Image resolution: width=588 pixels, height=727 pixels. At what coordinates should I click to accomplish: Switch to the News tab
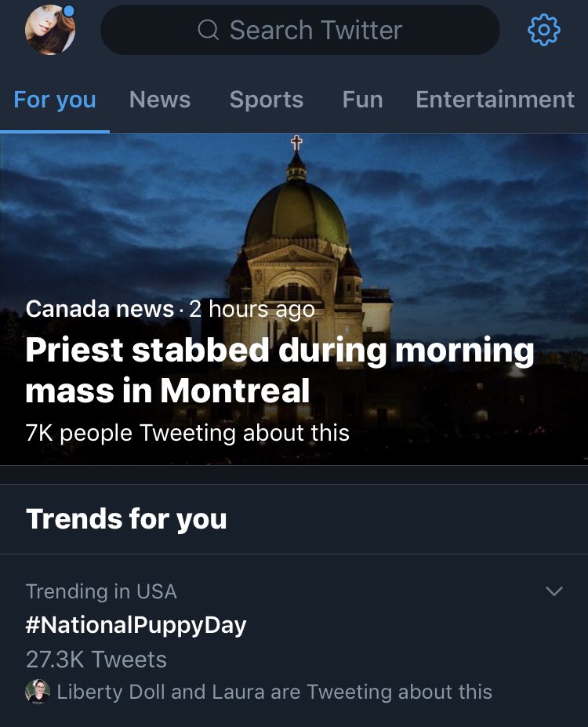coord(160,100)
